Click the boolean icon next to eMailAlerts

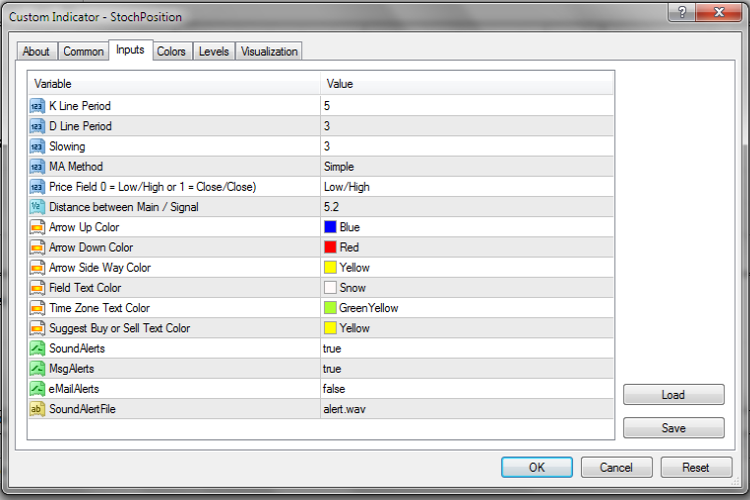click(x=37, y=389)
